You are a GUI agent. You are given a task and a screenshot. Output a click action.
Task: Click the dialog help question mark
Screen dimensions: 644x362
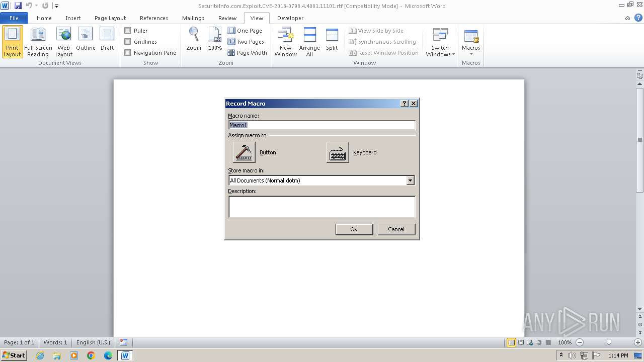405,103
